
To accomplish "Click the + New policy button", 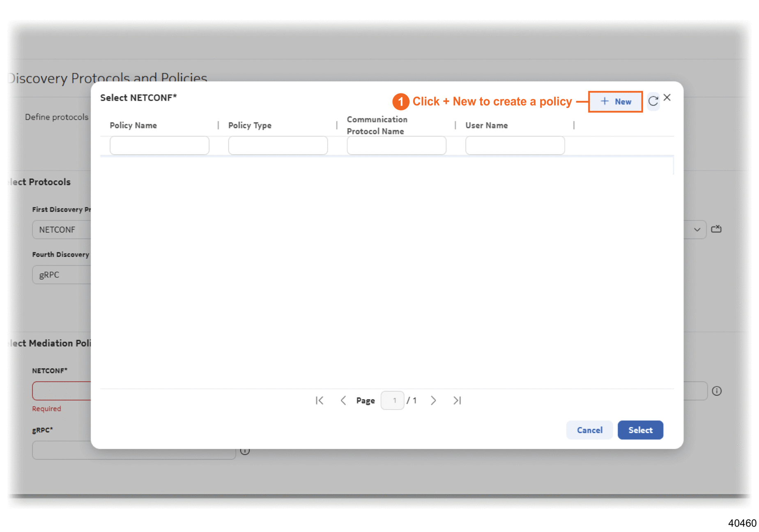I will tap(615, 101).
